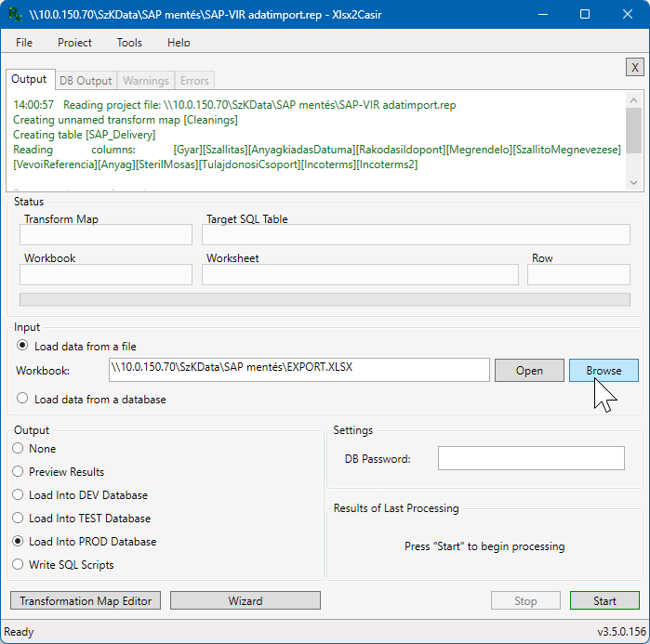Click the Target SQL Table status field
The width and height of the screenshot is (650, 644).
[416, 235]
